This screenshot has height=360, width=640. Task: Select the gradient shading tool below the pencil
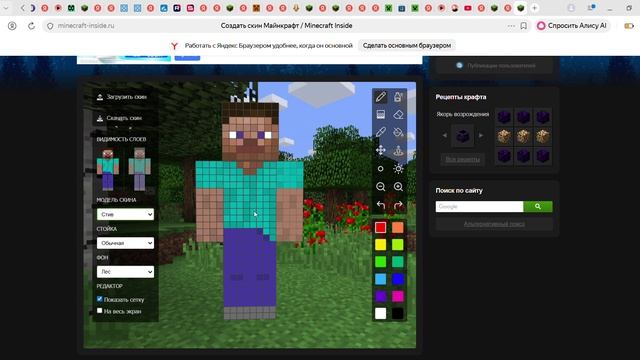(x=380, y=115)
